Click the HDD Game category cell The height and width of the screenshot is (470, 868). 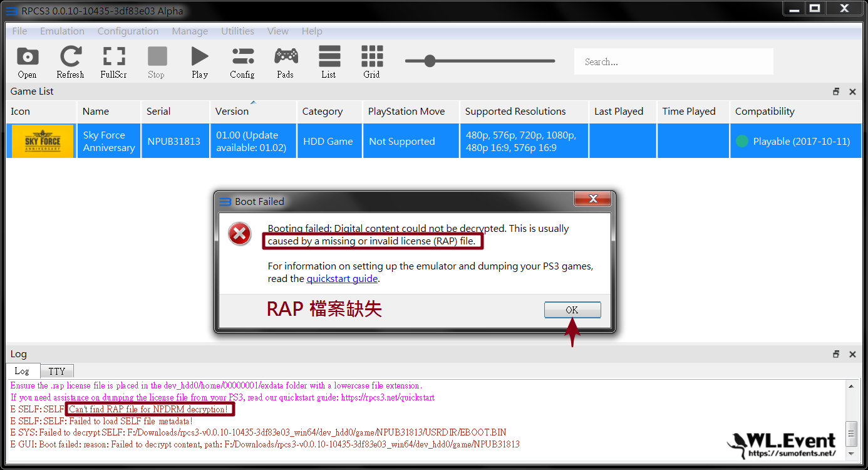coord(329,141)
